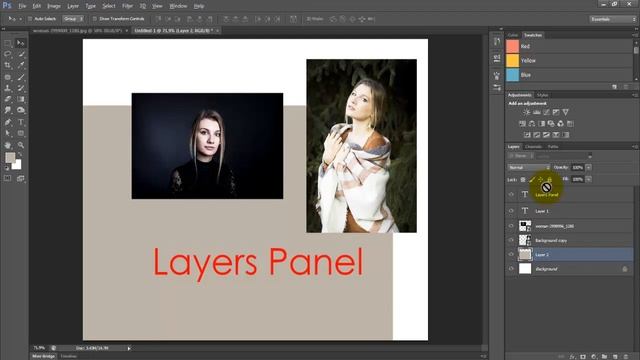640x360 pixels.
Task: Toggle lock transparent pixels
Action: click(x=523, y=180)
